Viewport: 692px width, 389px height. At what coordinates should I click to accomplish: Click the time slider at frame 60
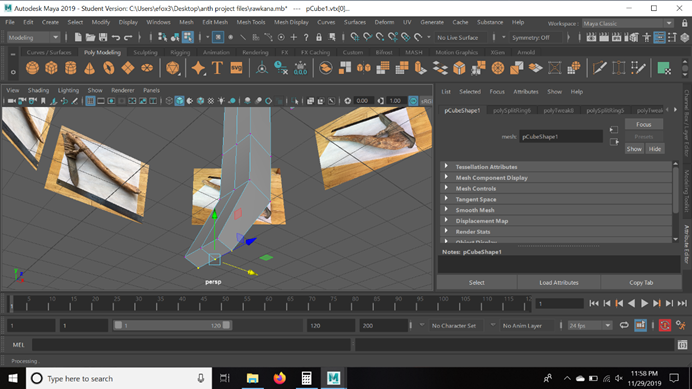pyautogui.click(x=268, y=303)
